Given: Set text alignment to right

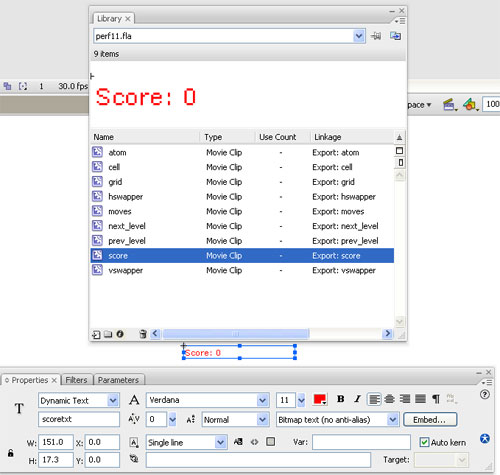Looking at the screenshot, I should 405,399.
